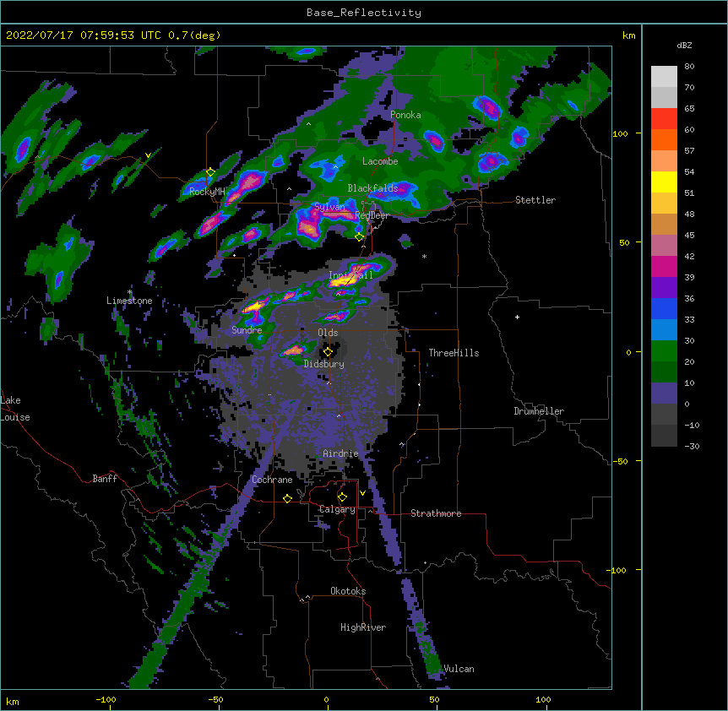Click the Okotoks town label
Image resolution: width=728 pixels, height=711 pixels.
(x=348, y=591)
